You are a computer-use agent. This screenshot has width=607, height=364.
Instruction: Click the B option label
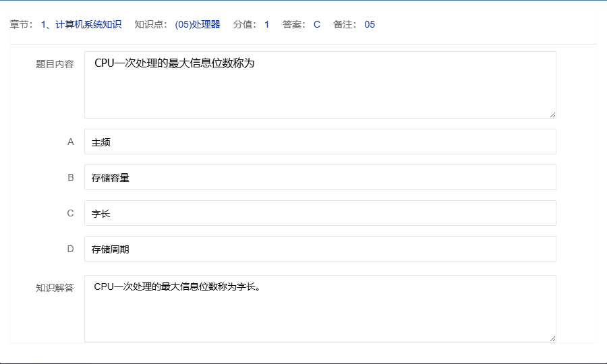pos(70,177)
